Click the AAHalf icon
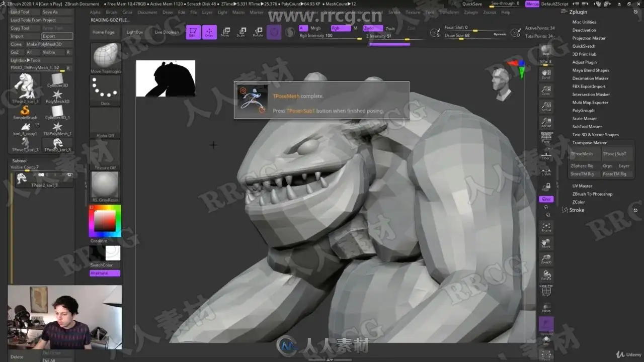The height and width of the screenshot is (362, 644). [x=546, y=123]
